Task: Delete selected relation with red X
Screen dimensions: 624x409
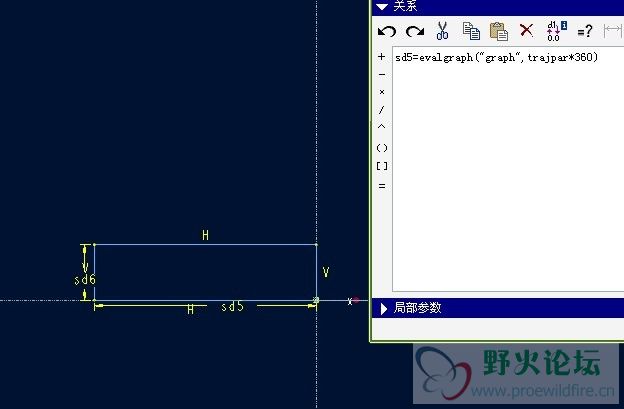Action: [x=526, y=30]
